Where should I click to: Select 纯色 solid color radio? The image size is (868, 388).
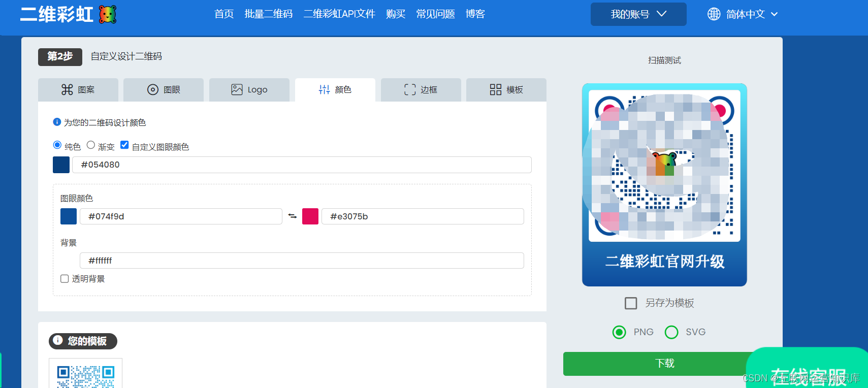(x=57, y=145)
